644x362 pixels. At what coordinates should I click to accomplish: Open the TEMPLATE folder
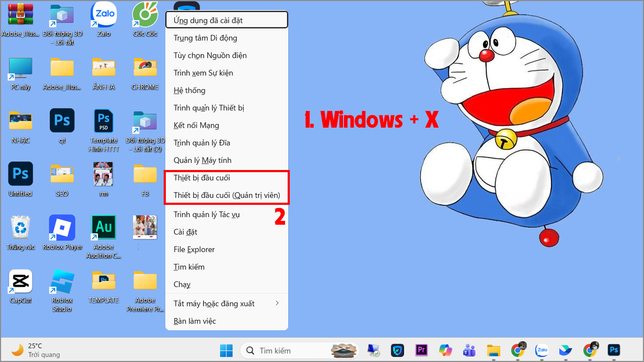pos(104,287)
